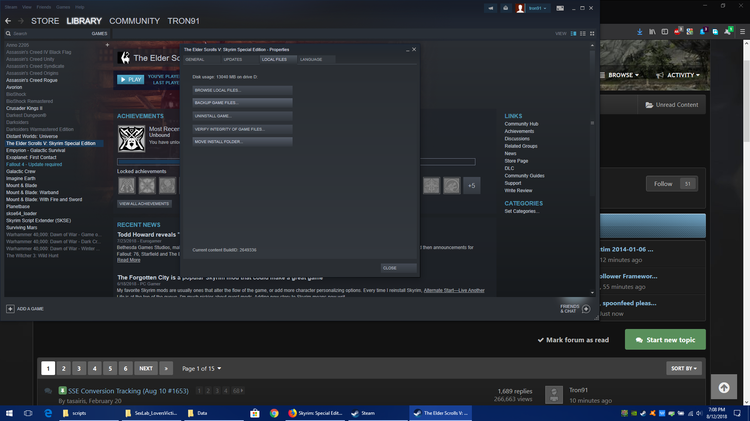Viewport: 750px width, 421px height.
Task: Open the SORT BY dropdown
Action: 684,368
